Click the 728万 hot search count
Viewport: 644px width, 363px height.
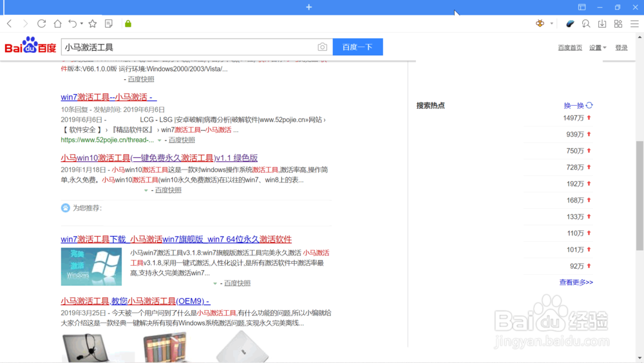(575, 168)
